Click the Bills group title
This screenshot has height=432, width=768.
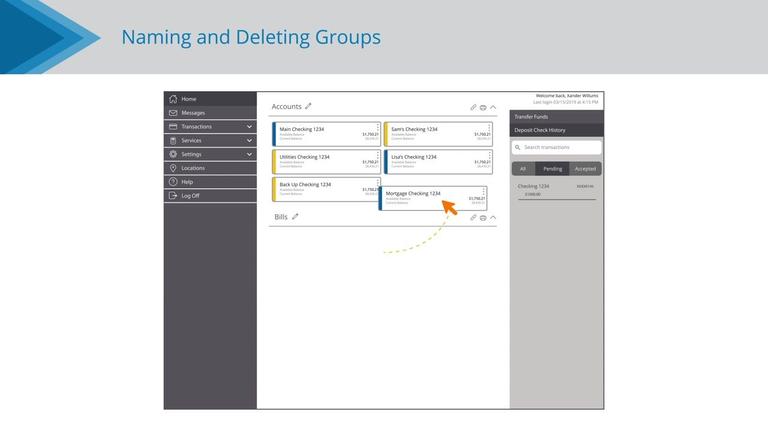(281, 217)
